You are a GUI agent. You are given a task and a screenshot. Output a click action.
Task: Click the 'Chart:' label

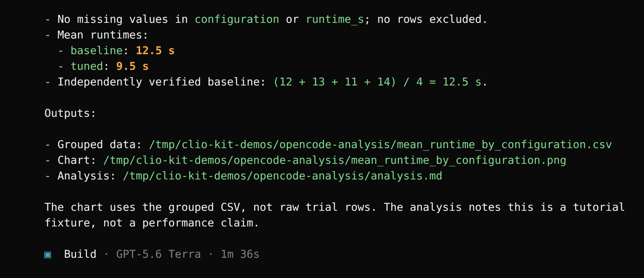click(x=77, y=160)
